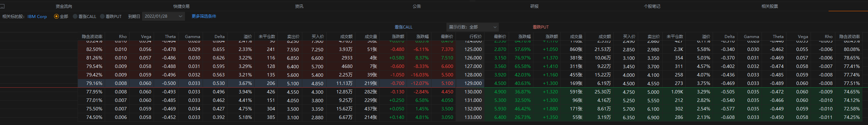Viewport: 868px width, 125px height.
Task: Click the call-side 隐含波动率 column header
Action: click(x=92, y=36)
